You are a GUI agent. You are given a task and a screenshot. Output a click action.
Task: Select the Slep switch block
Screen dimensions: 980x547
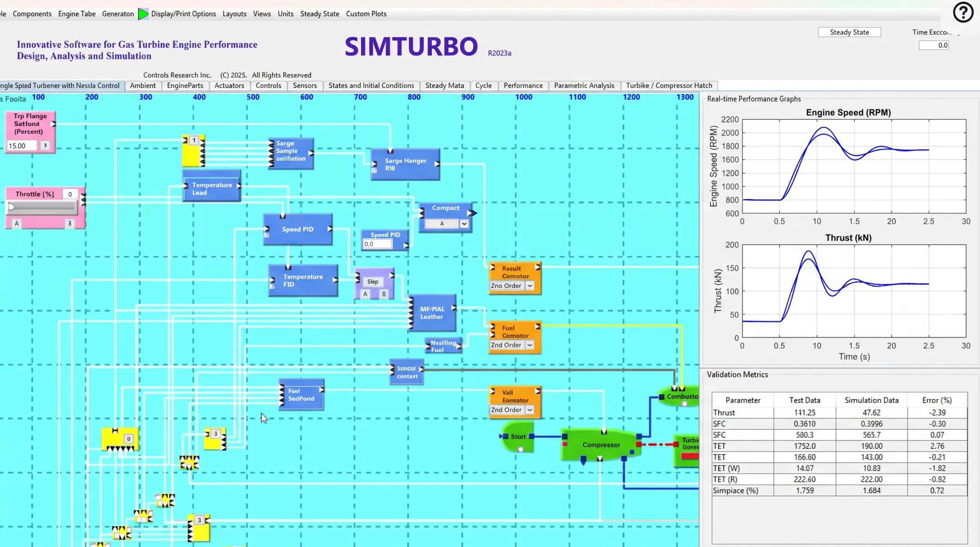pos(374,283)
